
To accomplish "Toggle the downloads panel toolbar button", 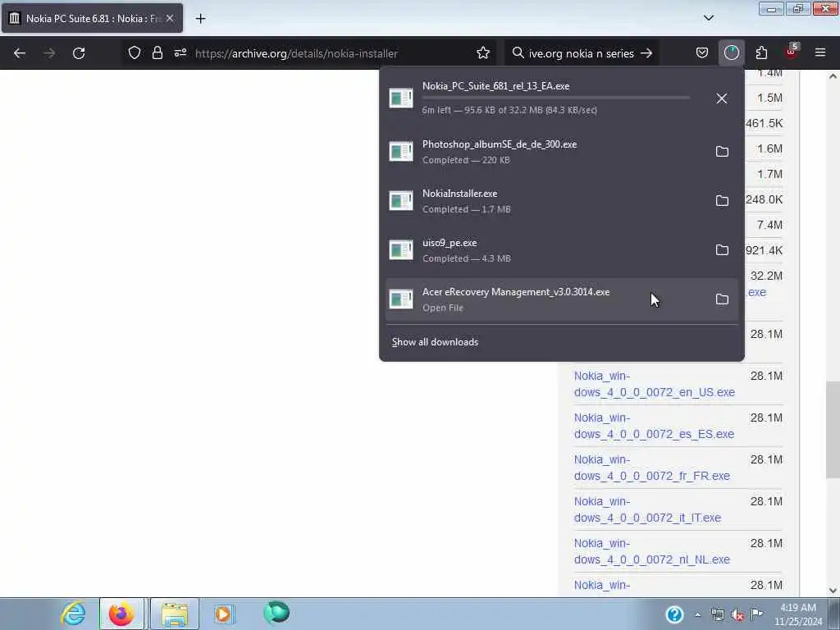I will pos(731,52).
